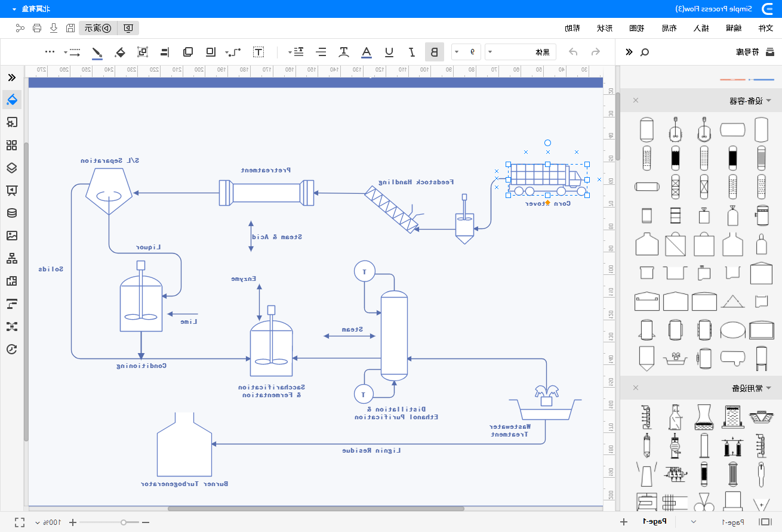This screenshot has width=782, height=532.
Task: Click the zoom slider handle
Action: (124, 522)
